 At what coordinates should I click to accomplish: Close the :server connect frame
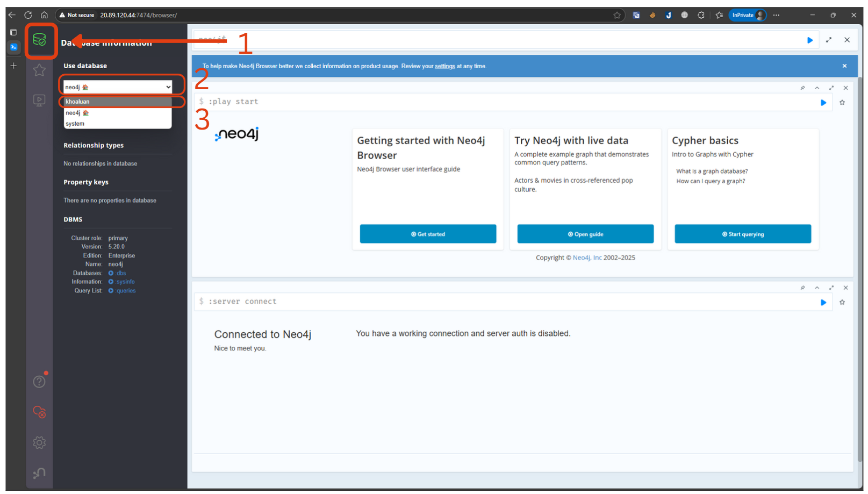pyautogui.click(x=845, y=288)
